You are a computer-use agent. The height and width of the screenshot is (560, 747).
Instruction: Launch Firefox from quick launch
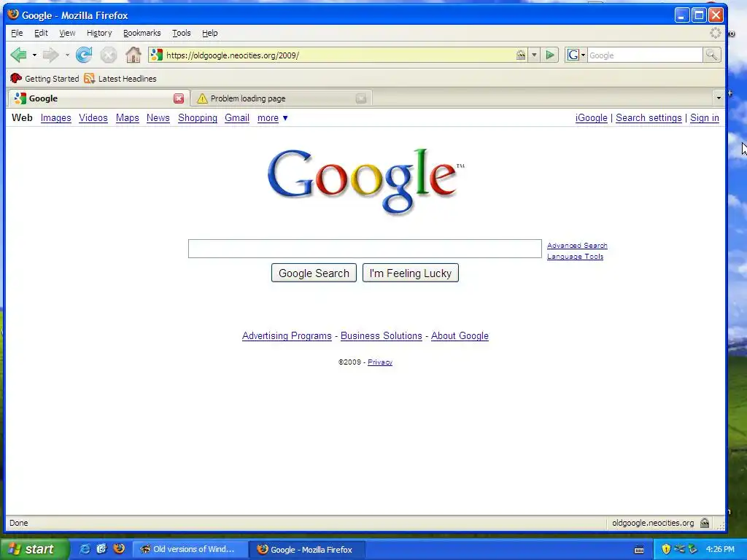click(119, 549)
